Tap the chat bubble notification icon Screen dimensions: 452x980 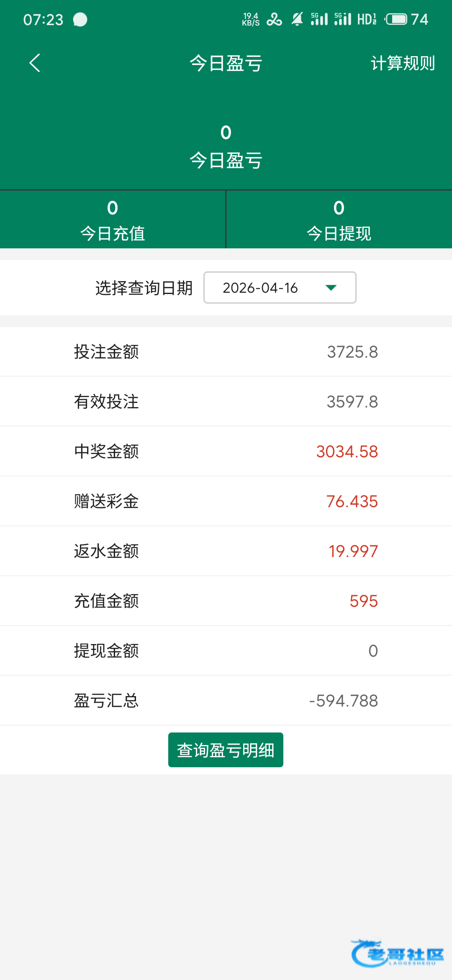click(x=80, y=19)
